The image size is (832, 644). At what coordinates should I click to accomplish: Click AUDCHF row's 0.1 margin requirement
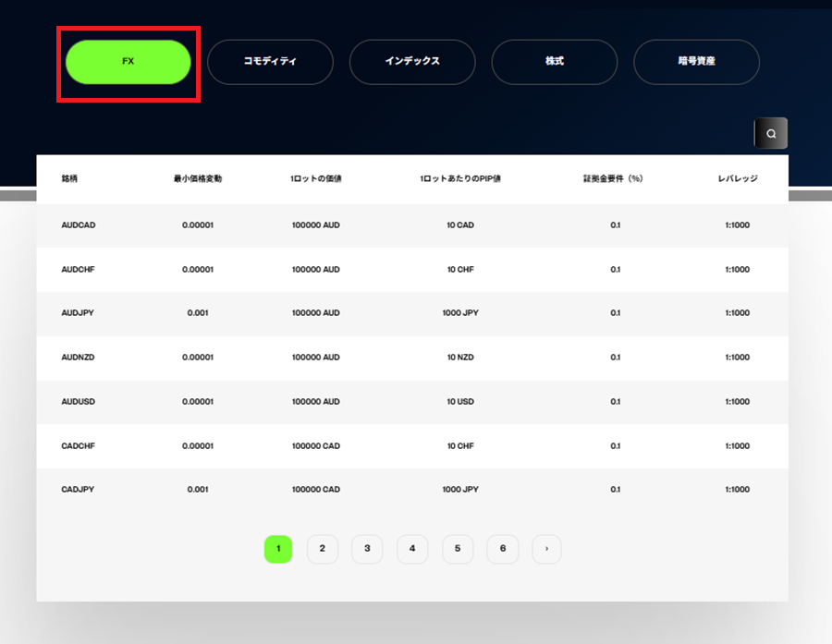616,270
